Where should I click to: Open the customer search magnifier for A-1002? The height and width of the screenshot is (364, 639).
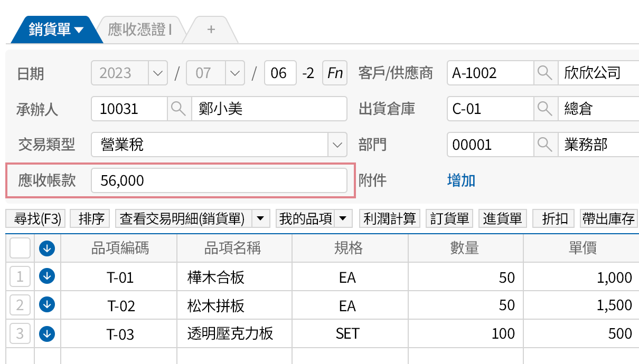pos(544,73)
